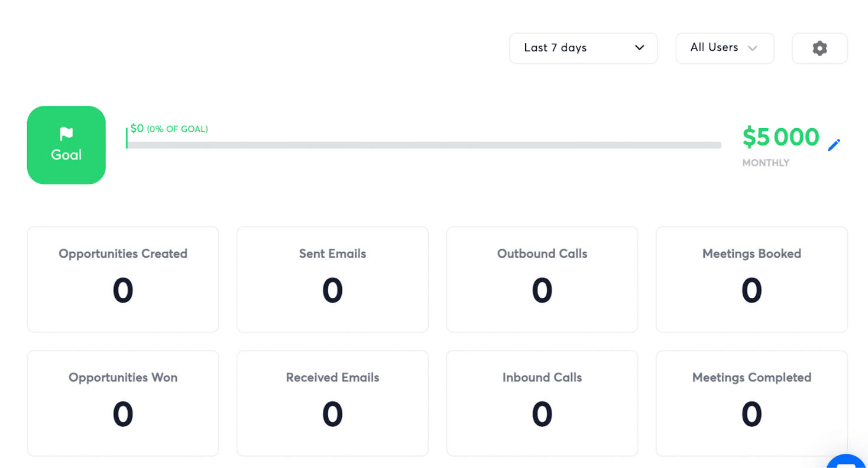Screen dimensions: 868x468
Task: Click the $5 000 goal amount
Action: click(x=780, y=137)
